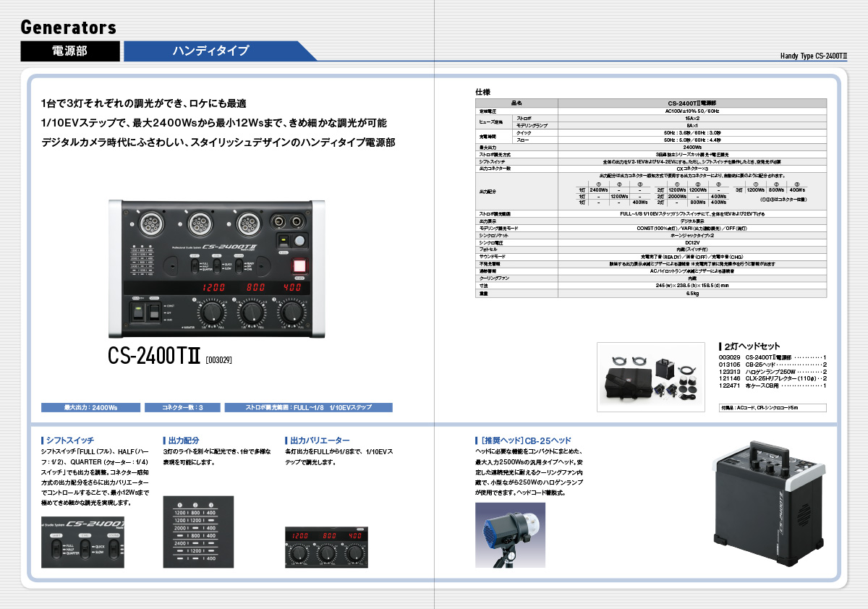868x609 pixels.
Task: Click the ストロボ調光範囲 label bar
Action: (x=308, y=407)
